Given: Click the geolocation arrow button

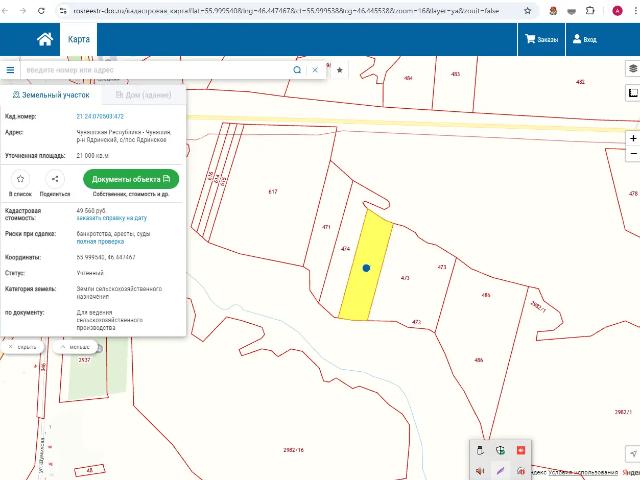Looking at the screenshot, I should (x=633, y=453).
